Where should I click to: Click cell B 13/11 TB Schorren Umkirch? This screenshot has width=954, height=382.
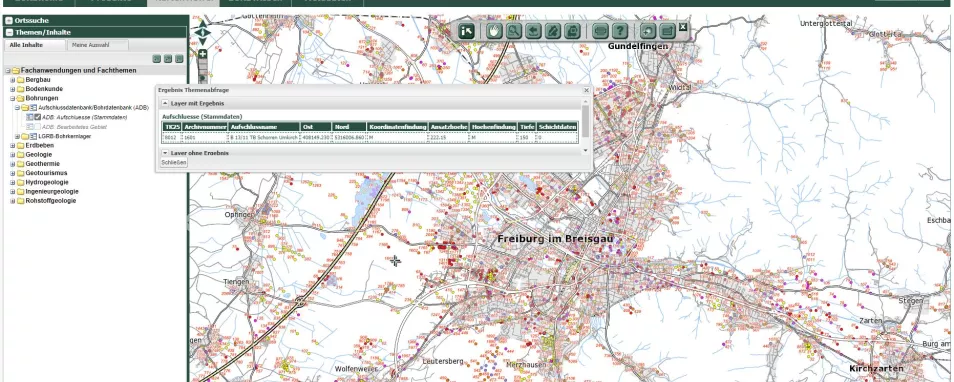coord(265,138)
